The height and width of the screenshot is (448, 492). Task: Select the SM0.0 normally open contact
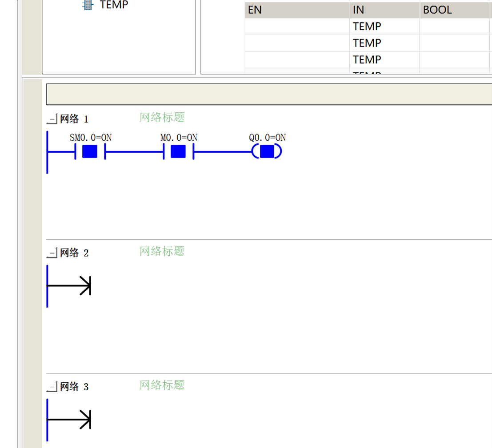(90, 151)
